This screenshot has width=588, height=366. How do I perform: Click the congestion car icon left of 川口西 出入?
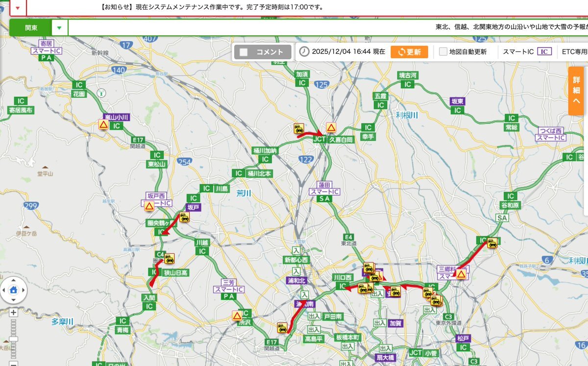[x=363, y=289]
